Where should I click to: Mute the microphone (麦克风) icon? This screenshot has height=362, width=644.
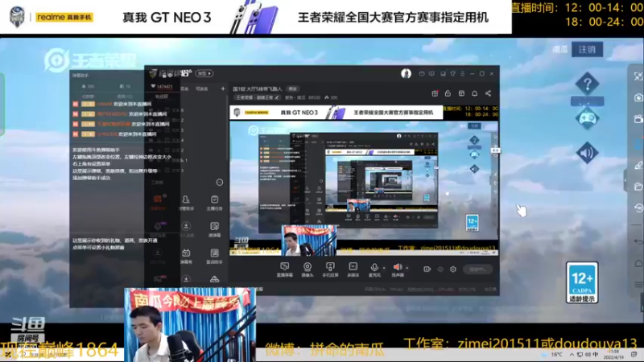click(x=374, y=268)
